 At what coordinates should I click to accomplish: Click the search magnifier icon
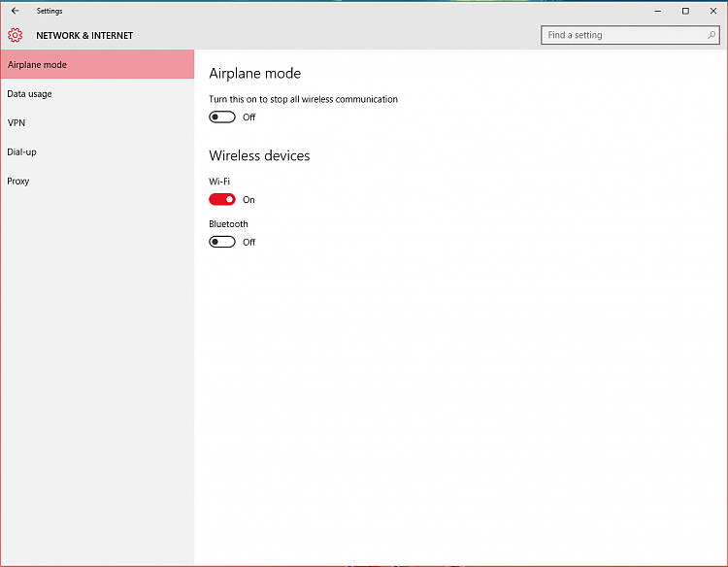pos(711,35)
